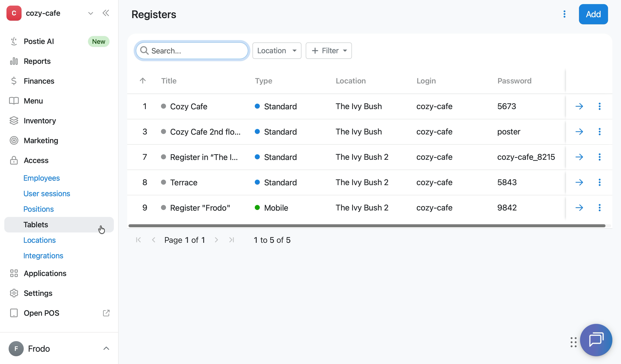Click the Add button

point(593,14)
